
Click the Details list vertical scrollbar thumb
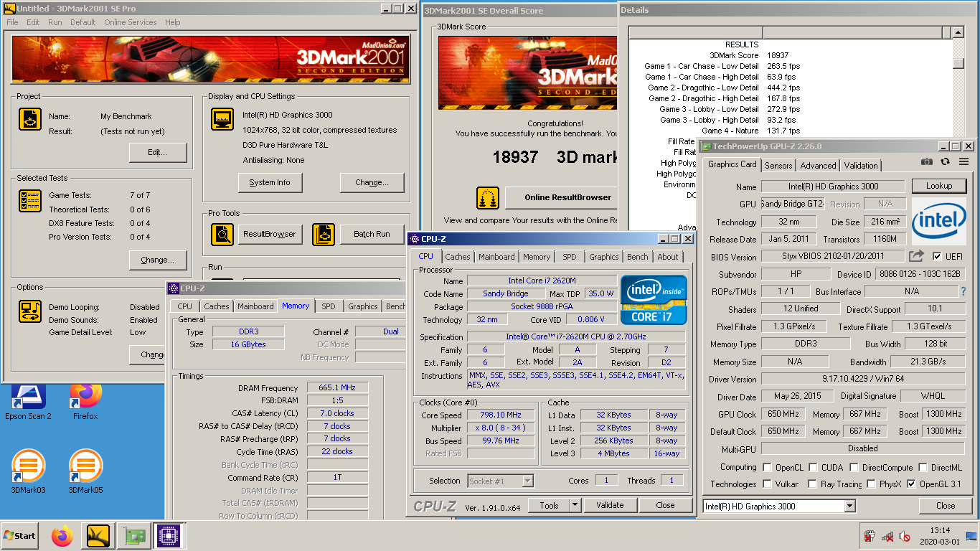point(958,62)
